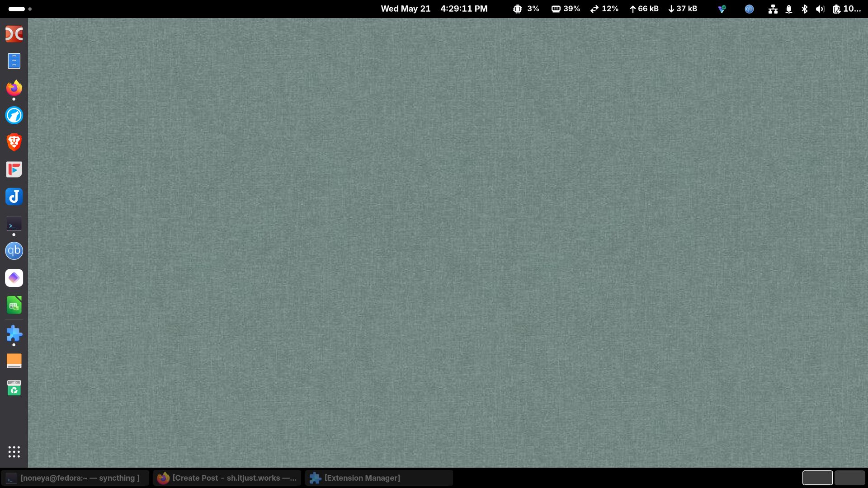Click the volume speaker icon
Viewport: 868px width, 488px height.
pyautogui.click(x=820, y=9)
